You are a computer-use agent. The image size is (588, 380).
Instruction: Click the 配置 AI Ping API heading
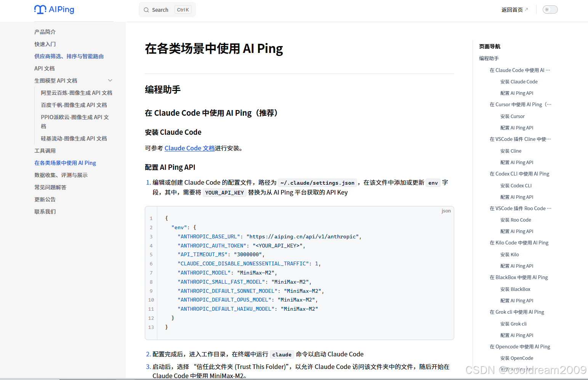[x=170, y=167]
